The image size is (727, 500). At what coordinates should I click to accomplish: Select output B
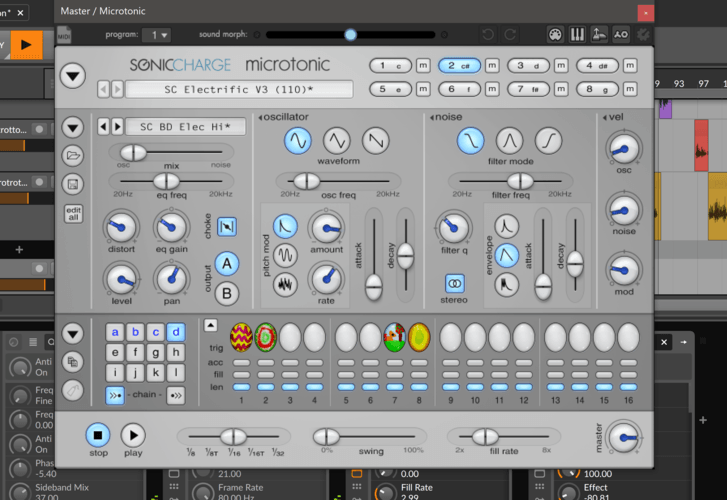pyautogui.click(x=227, y=294)
